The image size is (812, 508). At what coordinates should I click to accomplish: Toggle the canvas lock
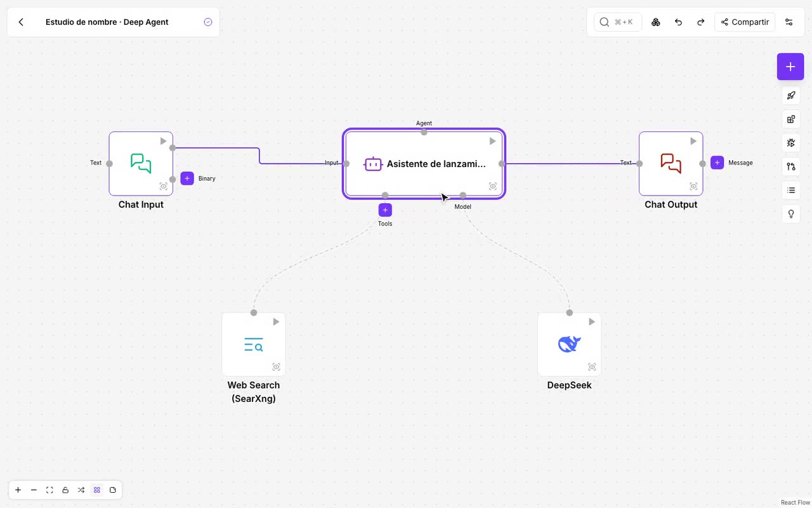65,490
